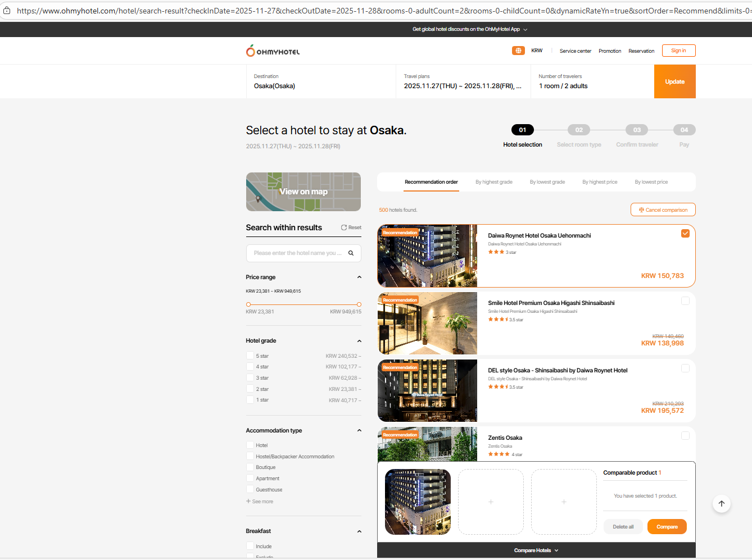Open the Promotion link
The width and height of the screenshot is (752, 560).
pyautogui.click(x=610, y=51)
